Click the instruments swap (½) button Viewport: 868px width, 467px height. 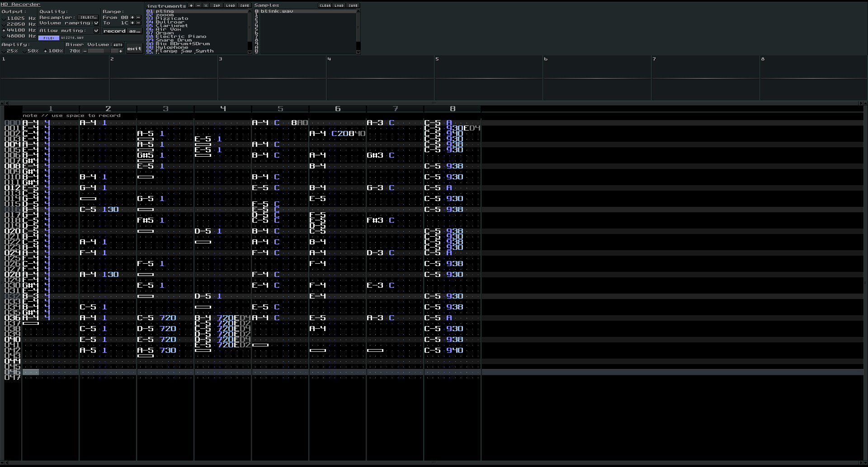(x=206, y=5)
